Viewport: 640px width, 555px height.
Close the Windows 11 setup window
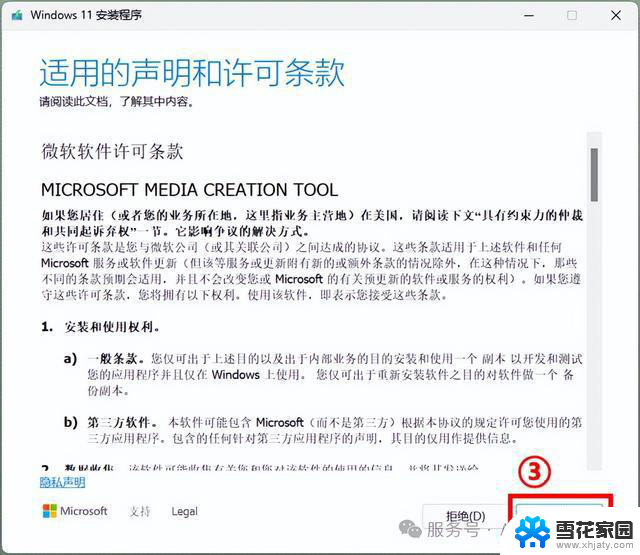(616, 16)
